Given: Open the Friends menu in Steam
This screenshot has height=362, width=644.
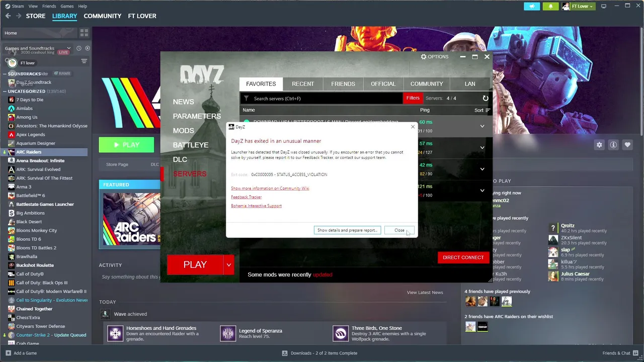Looking at the screenshot, I should pyautogui.click(x=49, y=6).
